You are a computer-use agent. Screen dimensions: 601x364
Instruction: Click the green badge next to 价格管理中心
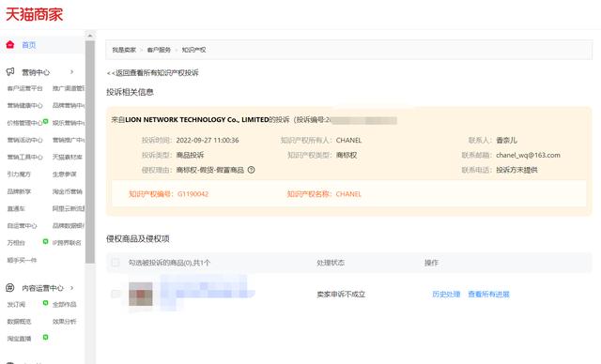(x=46, y=121)
